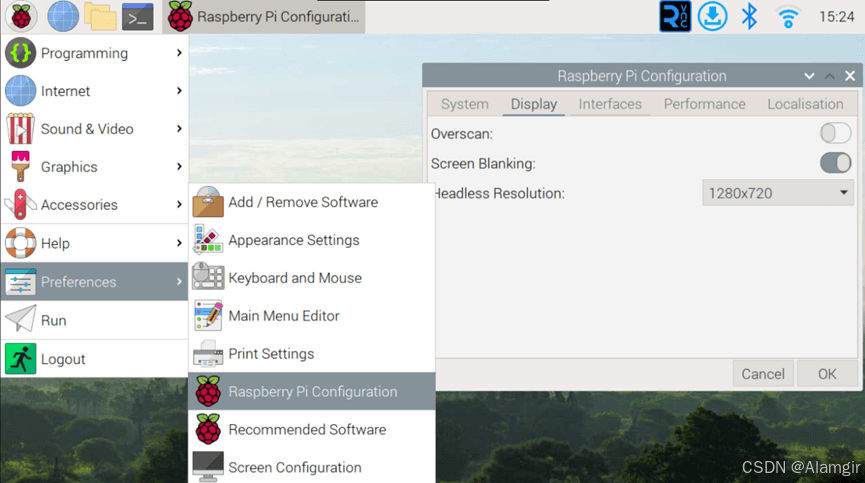
Task: Open the software updates download tray icon
Action: (x=713, y=17)
